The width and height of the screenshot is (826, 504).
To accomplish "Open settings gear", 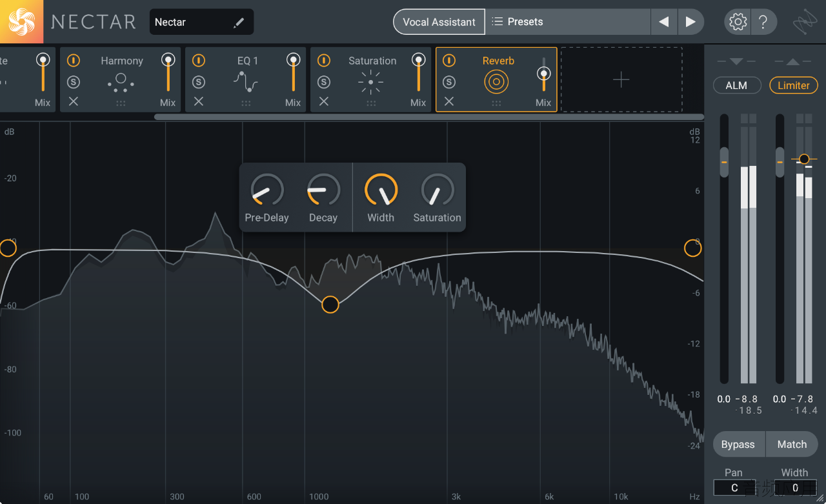I will pyautogui.click(x=738, y=22).
